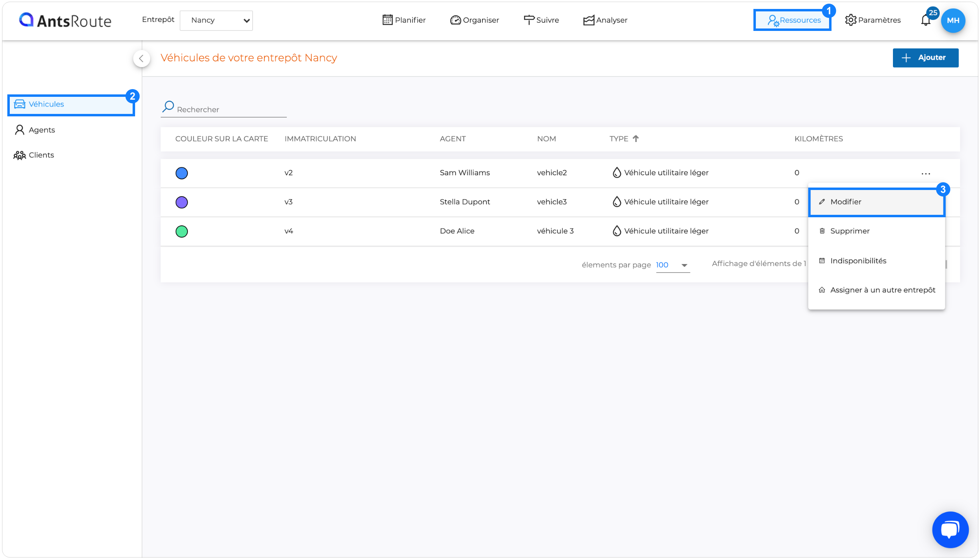The image size is (980, 559).
Task: Open the Suivre menu
Action: click(x=541, y=20)
